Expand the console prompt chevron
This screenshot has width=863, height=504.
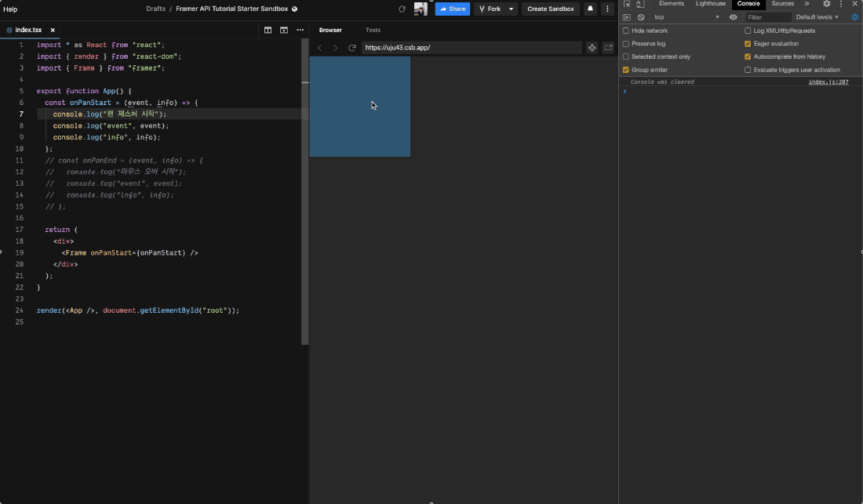point(624,91)
